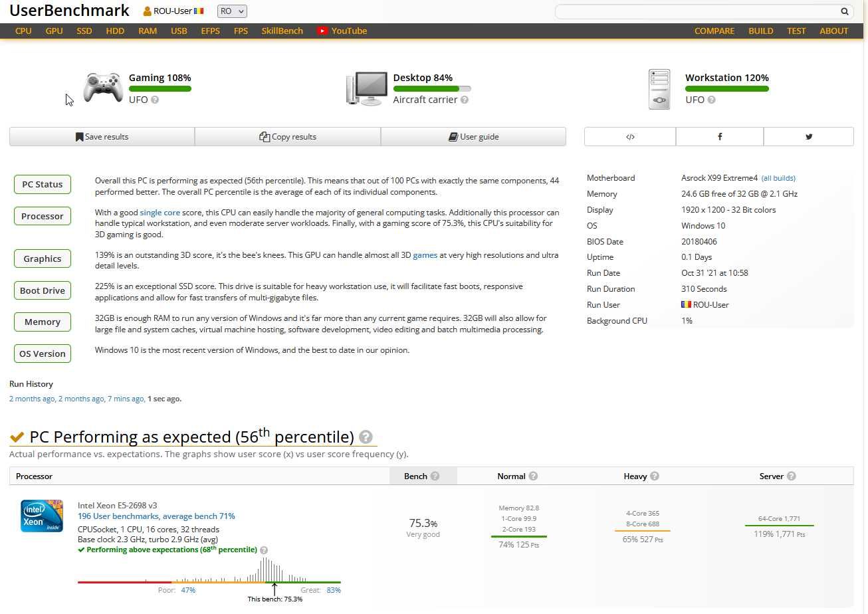Share results on Twitter

point(809,136)
